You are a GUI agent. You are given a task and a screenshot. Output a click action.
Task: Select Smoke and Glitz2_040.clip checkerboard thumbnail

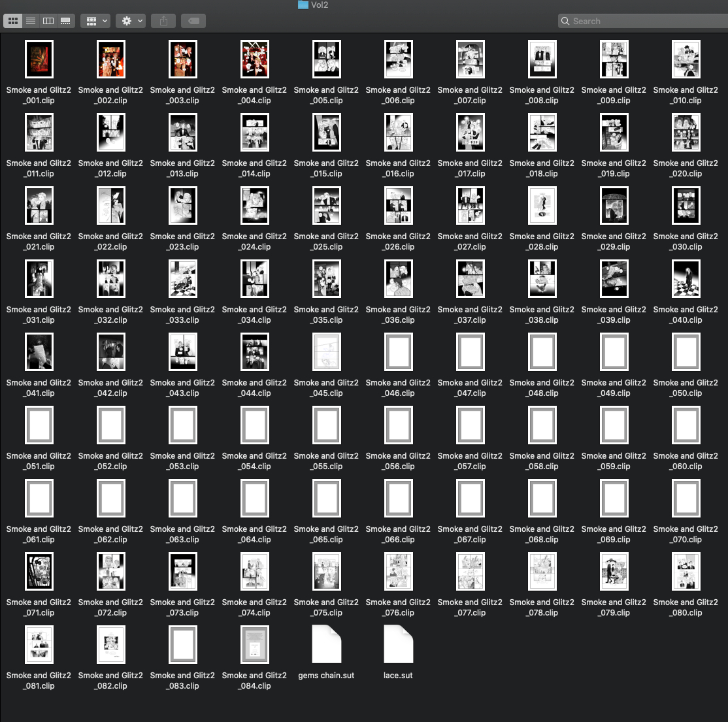[x=686, y=279]
